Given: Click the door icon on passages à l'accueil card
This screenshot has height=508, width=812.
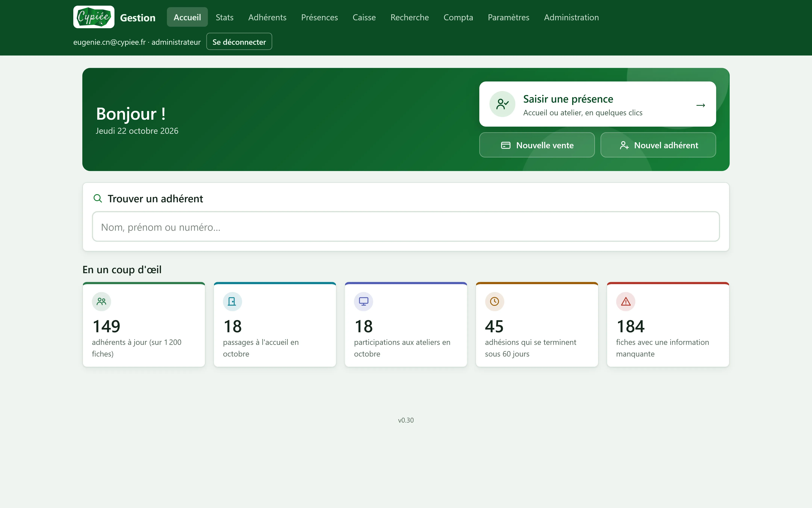Looking at the screenshot, I should point(232,301).
